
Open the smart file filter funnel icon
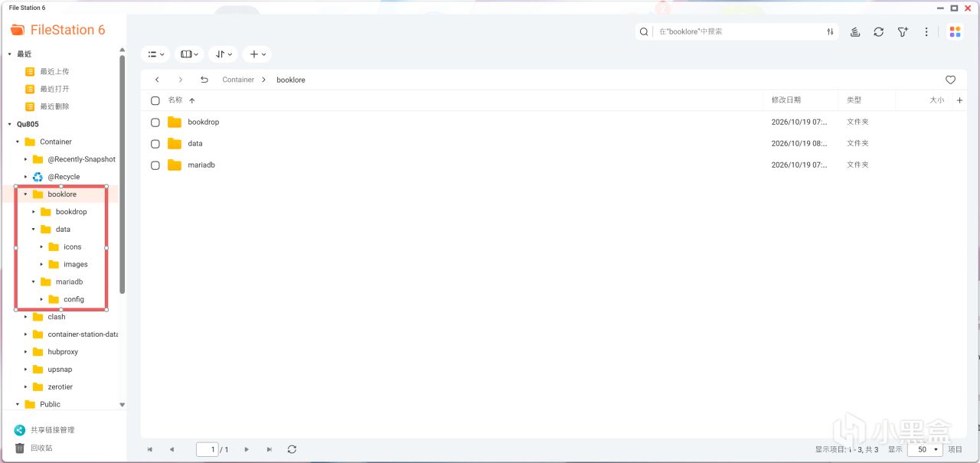point(903,31)
